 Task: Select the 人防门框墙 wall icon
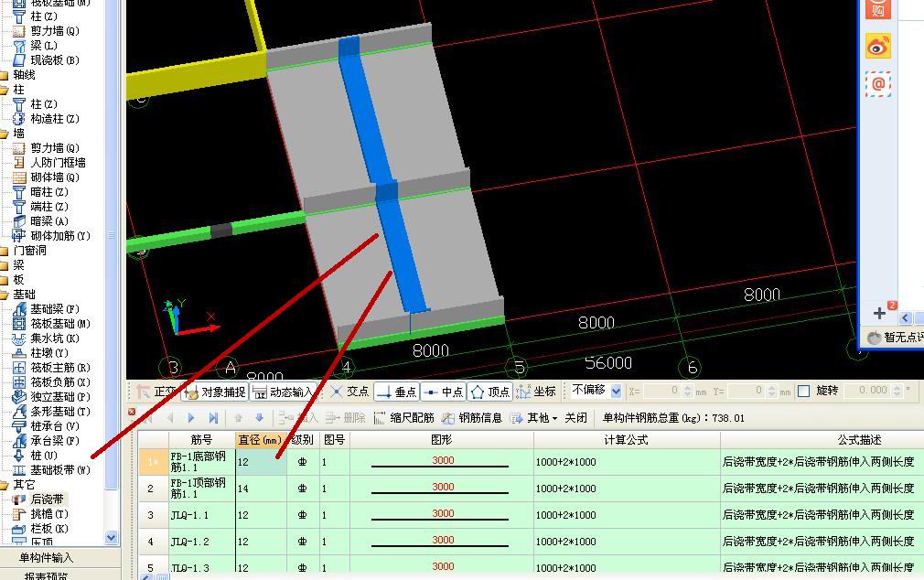[x=19, y=163]
